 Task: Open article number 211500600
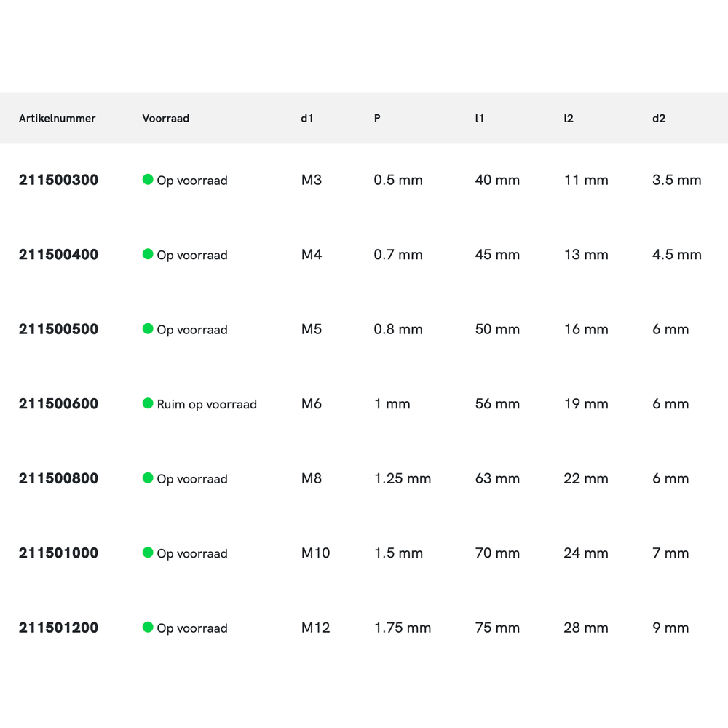coord(58,404)
